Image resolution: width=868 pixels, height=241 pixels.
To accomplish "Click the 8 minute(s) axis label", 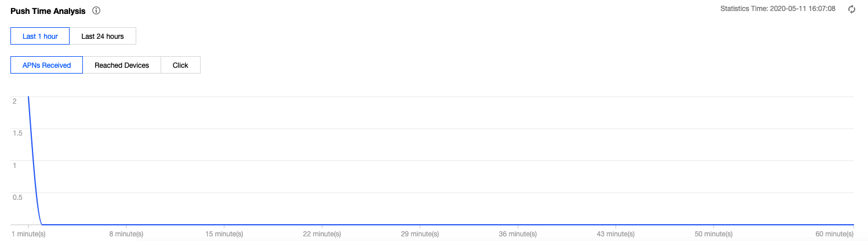I will (x=126, y=233).
